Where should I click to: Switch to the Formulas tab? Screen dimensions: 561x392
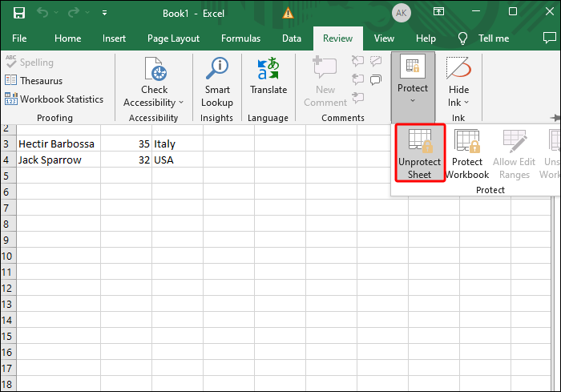(x=240, y=38)
